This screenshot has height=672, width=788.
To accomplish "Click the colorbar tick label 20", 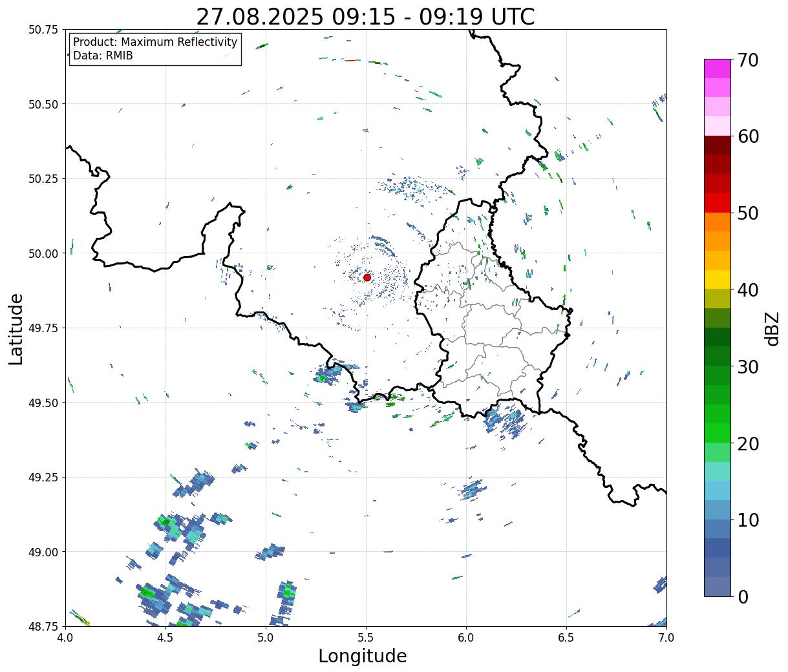I will 748,444.
